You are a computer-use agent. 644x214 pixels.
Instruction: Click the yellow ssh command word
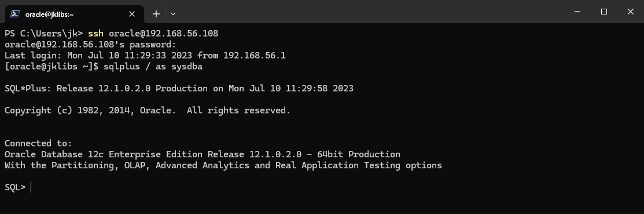click(95, 34)
